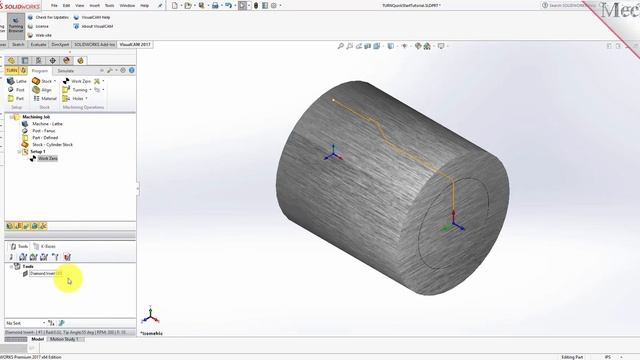The height and width of the screenshot is (360, 640).
Task: Click the Material button
Action: 45,98
